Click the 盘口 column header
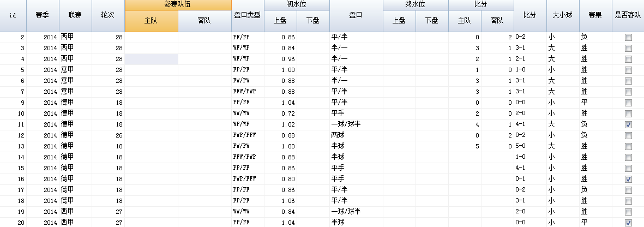This screenshot has height=227, width=644. point(356,16)
